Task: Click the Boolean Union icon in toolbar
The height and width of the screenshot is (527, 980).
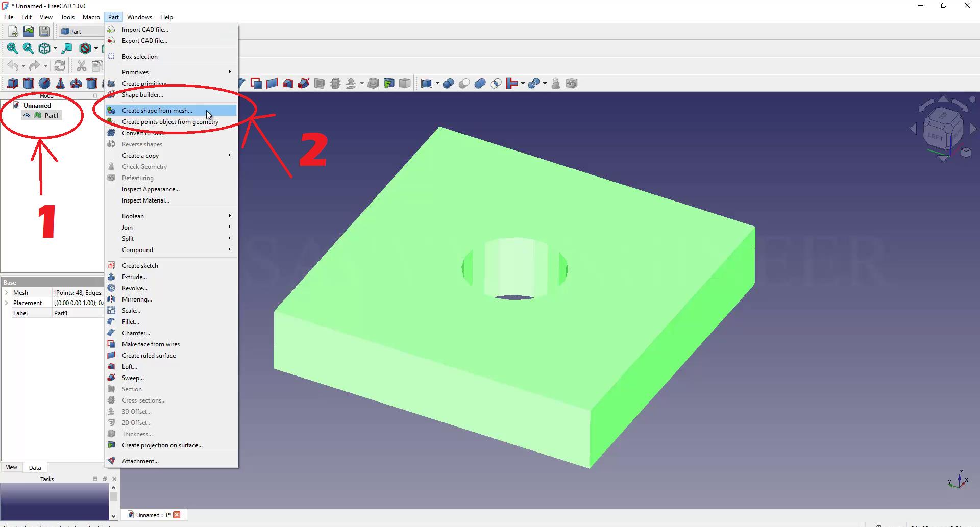Action: click(480, 83)
